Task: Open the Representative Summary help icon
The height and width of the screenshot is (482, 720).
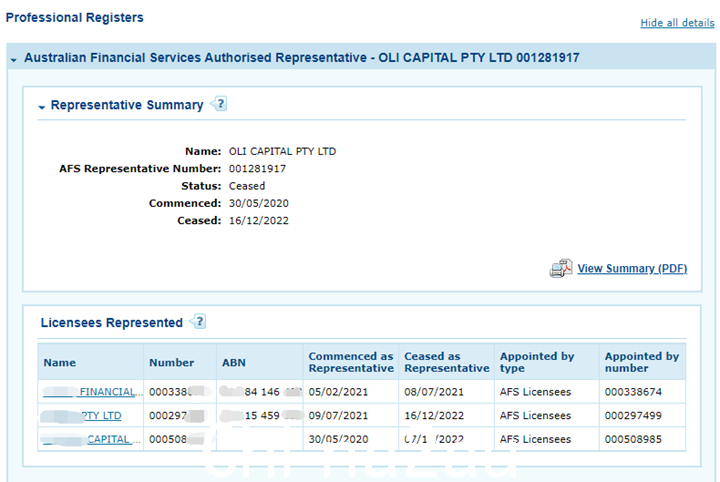Action: tap(219, 104)
